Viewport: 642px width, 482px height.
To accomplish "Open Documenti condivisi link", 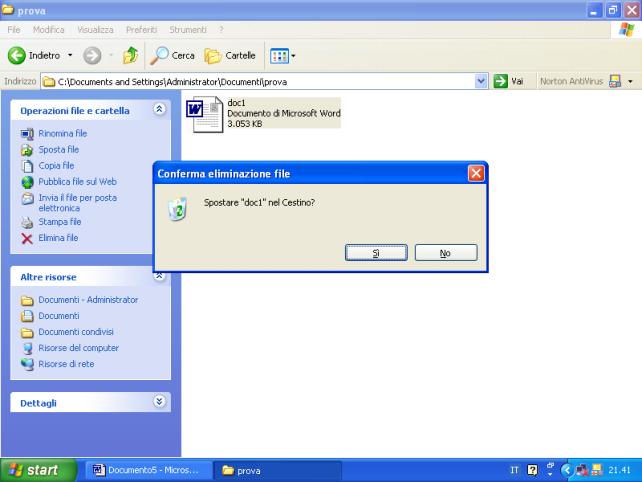I will point(76,332).
